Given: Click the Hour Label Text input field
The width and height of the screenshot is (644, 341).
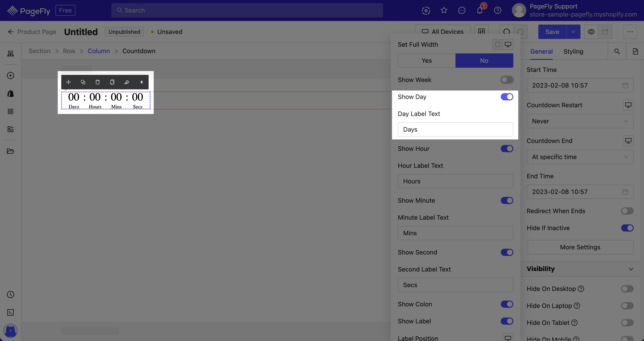Looking at the screenshot, I should [x=455, y=181].
